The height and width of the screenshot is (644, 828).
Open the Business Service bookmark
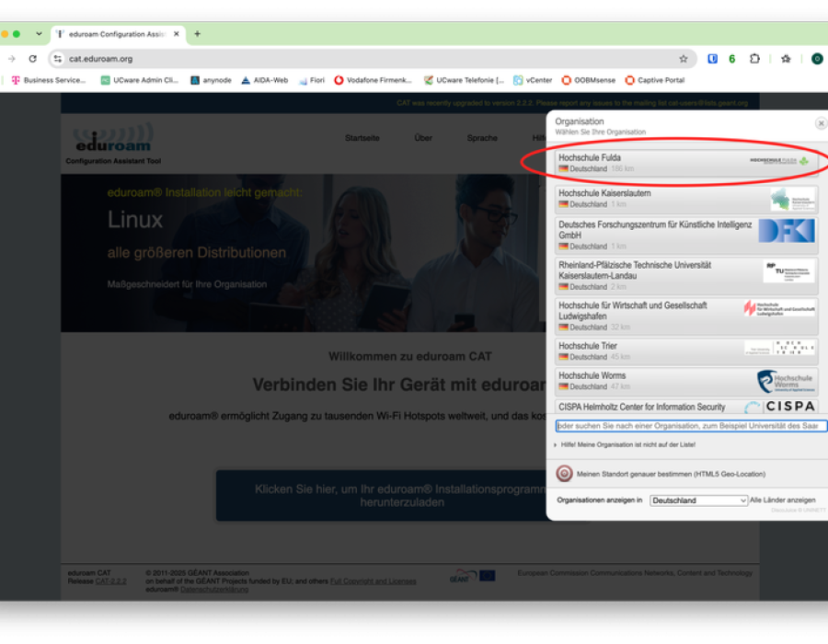[x=49, y=80]
